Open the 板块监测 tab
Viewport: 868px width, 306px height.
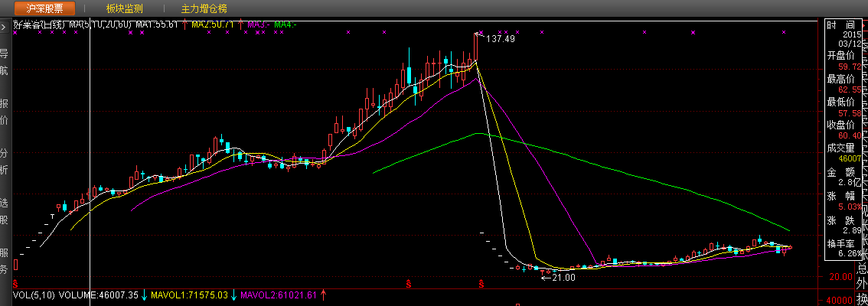coord(124,9)
